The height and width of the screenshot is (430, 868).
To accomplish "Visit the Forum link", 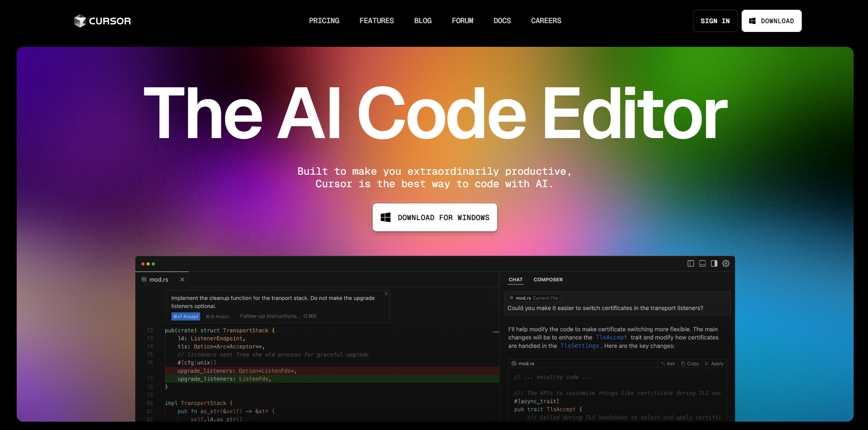I will [x=462, y=21].
